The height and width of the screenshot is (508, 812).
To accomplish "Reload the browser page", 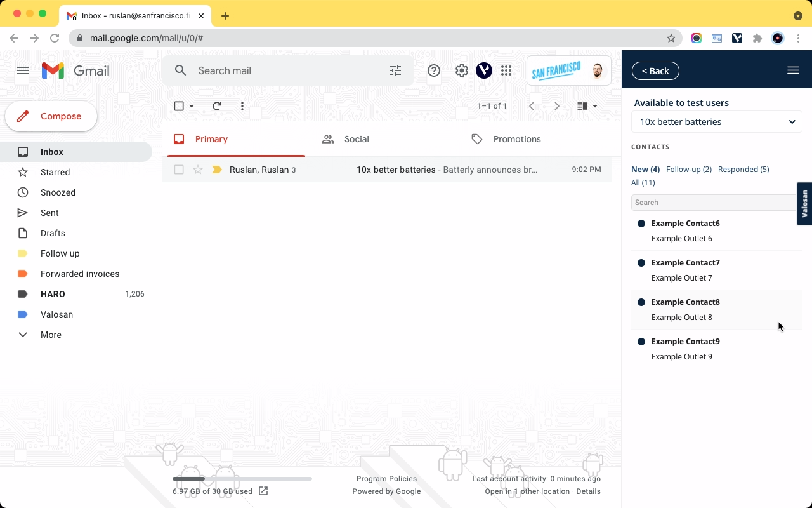I will [55, 38].
